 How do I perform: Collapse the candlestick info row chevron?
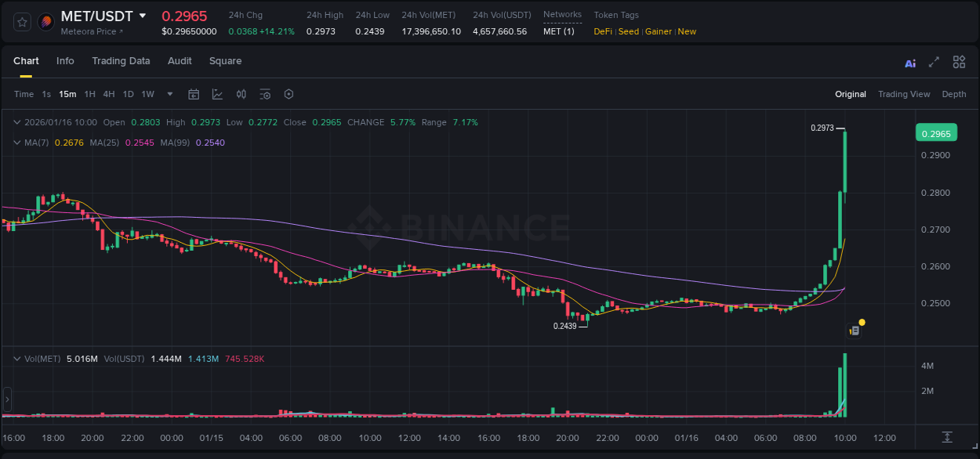tap(17, 122)
